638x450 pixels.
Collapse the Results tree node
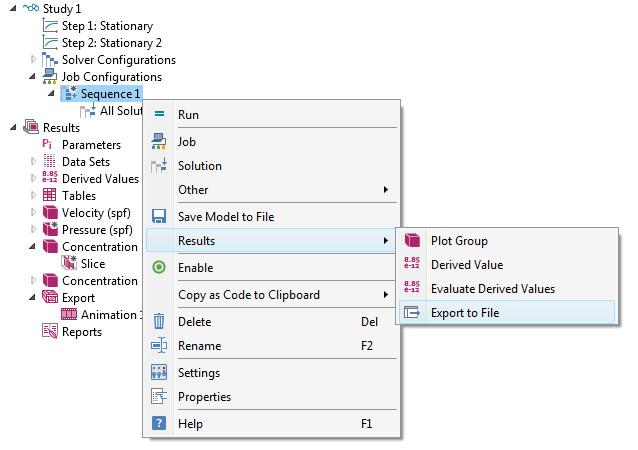[13, 127]
